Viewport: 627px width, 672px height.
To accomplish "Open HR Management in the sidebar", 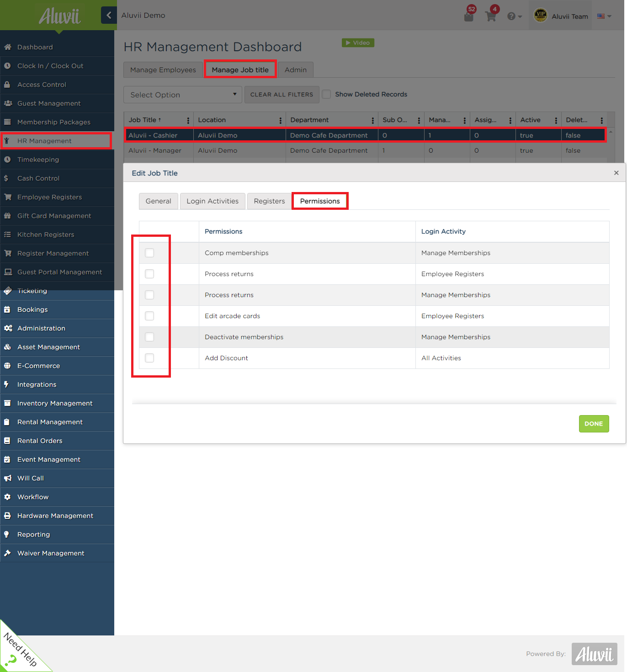I will (57, 141).
